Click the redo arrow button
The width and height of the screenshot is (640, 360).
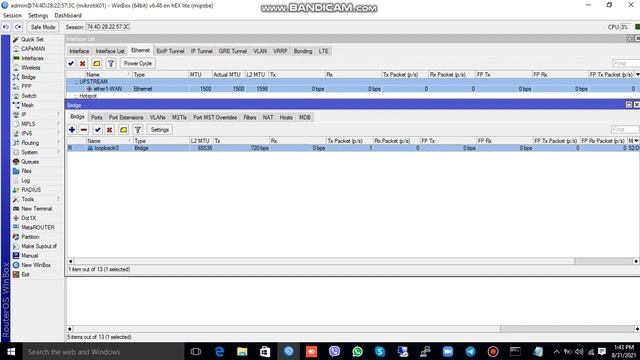point(18,27)
